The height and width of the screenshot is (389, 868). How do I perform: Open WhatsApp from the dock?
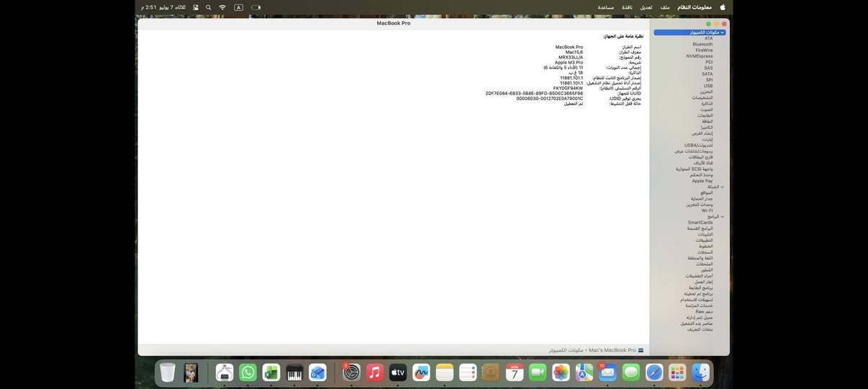coord(248,372)
